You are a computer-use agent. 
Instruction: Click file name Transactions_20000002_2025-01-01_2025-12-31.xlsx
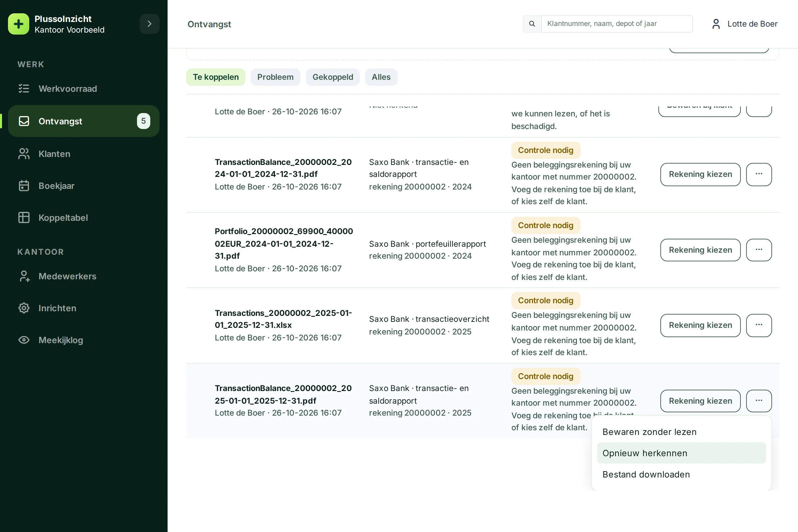tap(283, 319)
